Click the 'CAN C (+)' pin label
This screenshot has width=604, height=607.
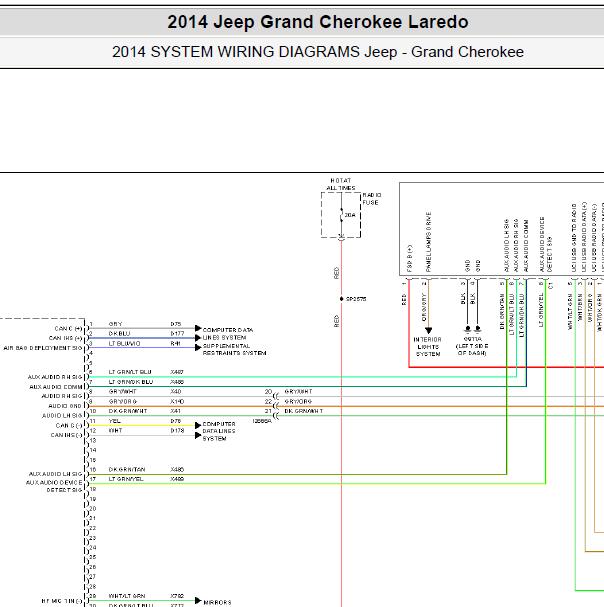[68, 329]
